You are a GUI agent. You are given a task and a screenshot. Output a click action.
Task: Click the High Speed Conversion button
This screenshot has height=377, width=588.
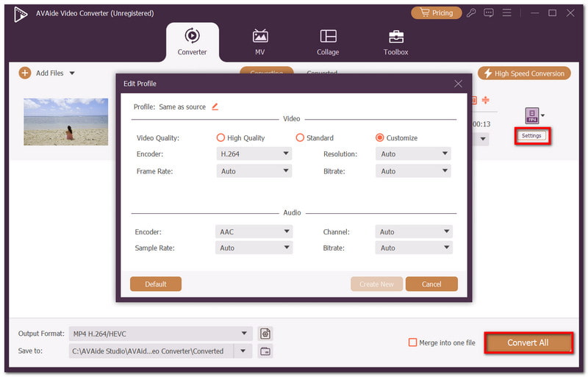[x=524, y=73]
